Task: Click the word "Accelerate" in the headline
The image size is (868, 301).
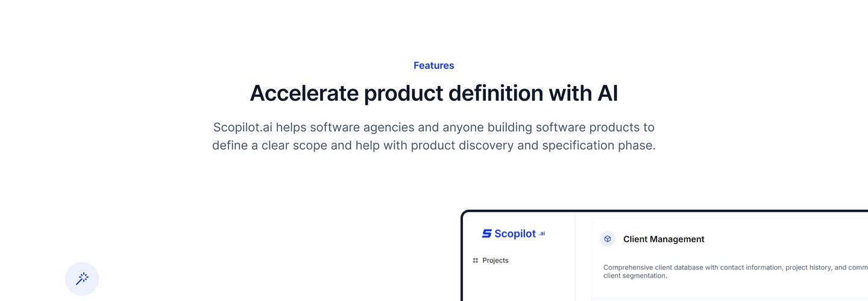Action: [x=304, y=93]
